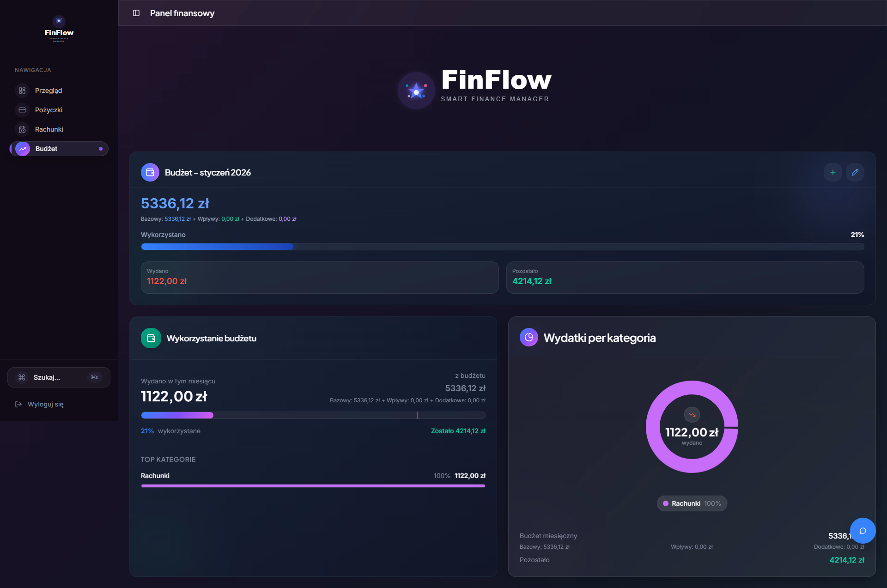
Task: Click the pencil edit budget icon
Action: pos(855,172)
